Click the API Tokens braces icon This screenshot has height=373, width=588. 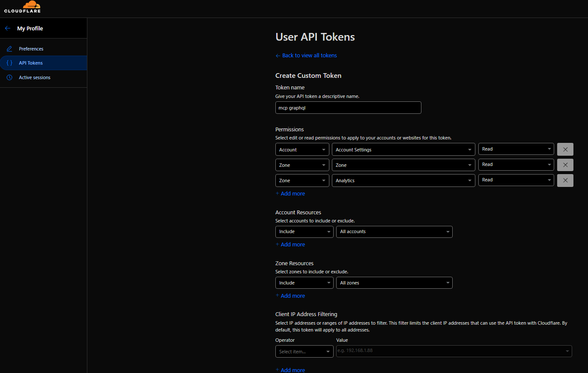tap(9, 63)
